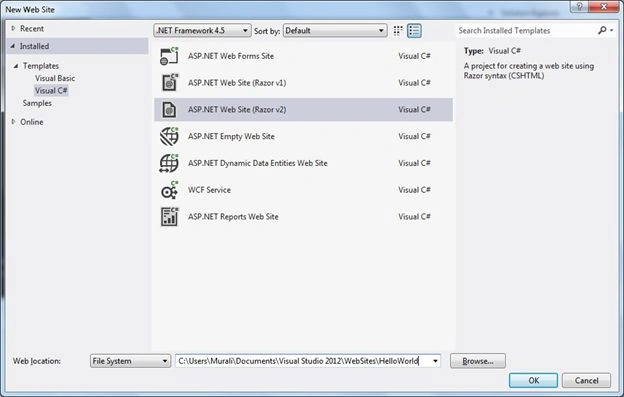Select the Online category label
This screenshot has height=397, width=624.
[32, 122]
